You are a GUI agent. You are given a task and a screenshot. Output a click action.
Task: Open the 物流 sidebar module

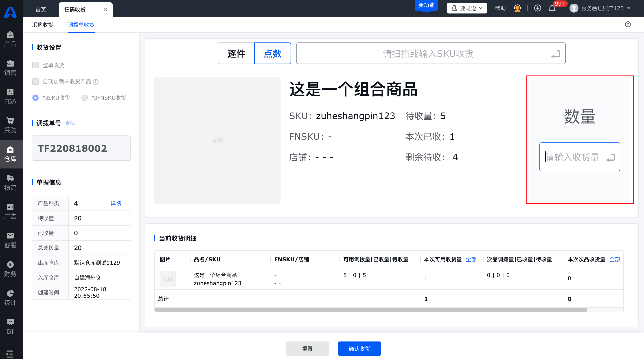point(10,183)
